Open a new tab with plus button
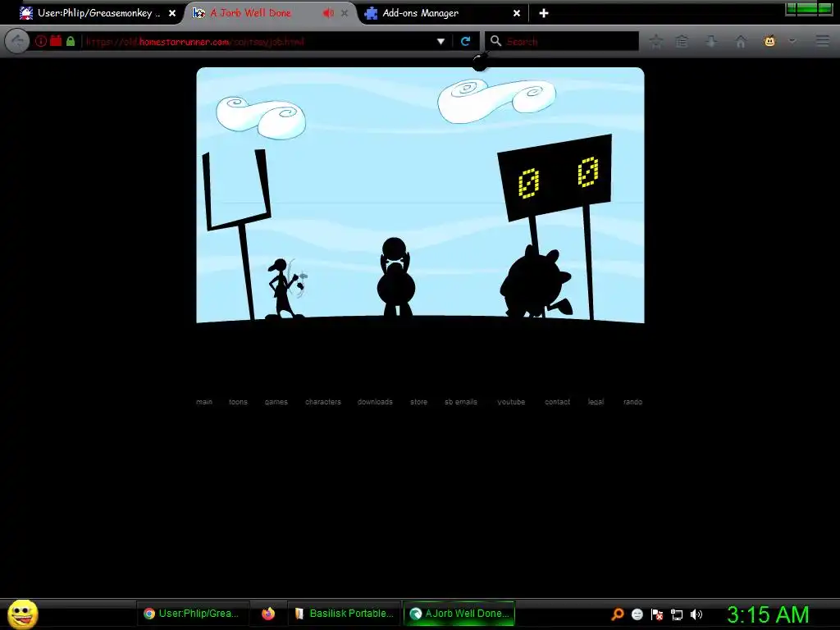Viewport: 840px width, 630px height. pos(544,13)
